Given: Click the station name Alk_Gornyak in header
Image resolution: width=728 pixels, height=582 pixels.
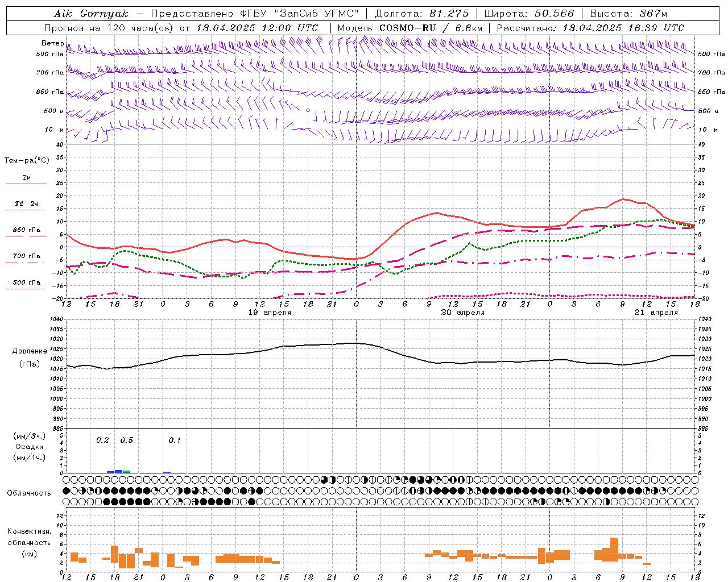Looking at the screenshot, I should pyautogui.click(x=91, y=14).
